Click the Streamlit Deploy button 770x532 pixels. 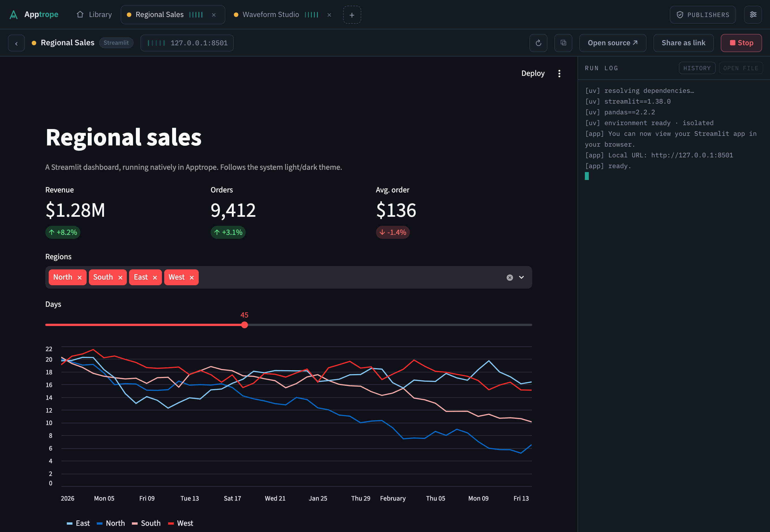pyautogui.click(x=532, y=73)
